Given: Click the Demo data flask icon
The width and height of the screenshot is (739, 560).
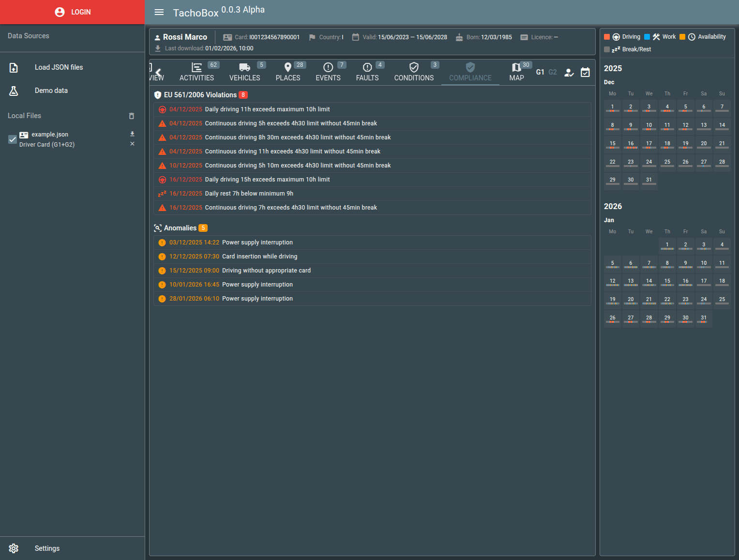Looking at the screenshot, I should (x=14, y=91).
